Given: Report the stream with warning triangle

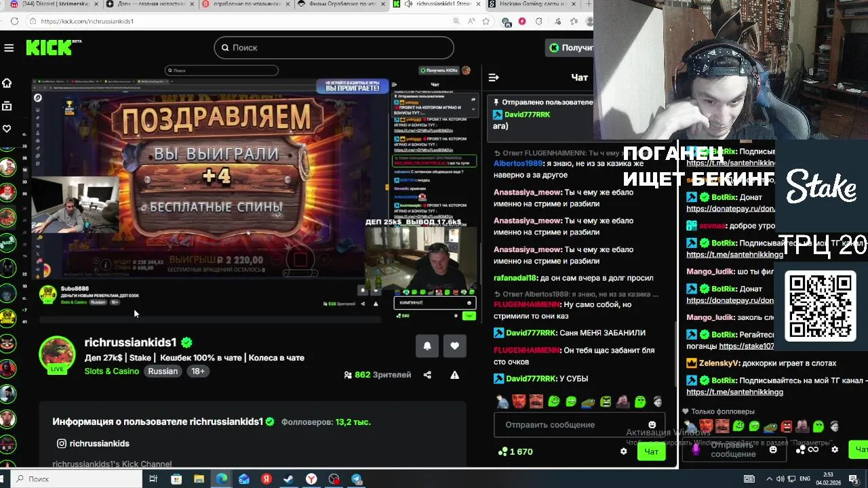Looking at the screenshot, I should [x=454, y=375].
